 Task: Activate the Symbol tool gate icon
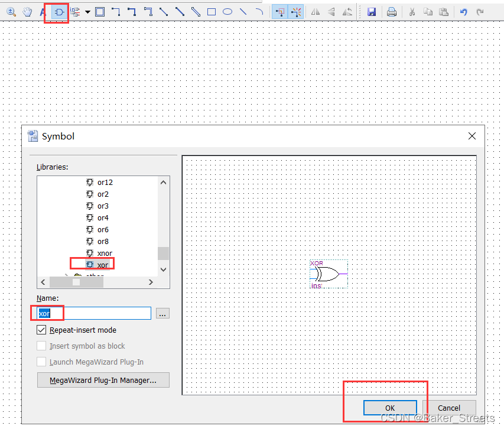pyautogui.click(x=59, y=12)
